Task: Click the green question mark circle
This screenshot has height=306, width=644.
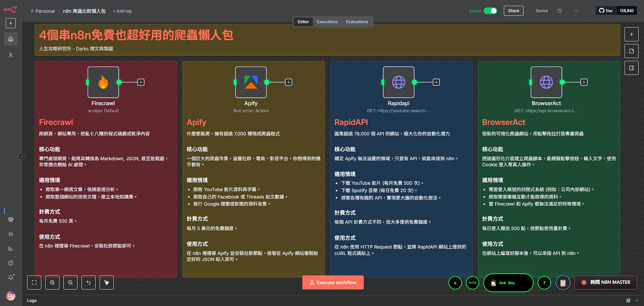Action: 544,283
